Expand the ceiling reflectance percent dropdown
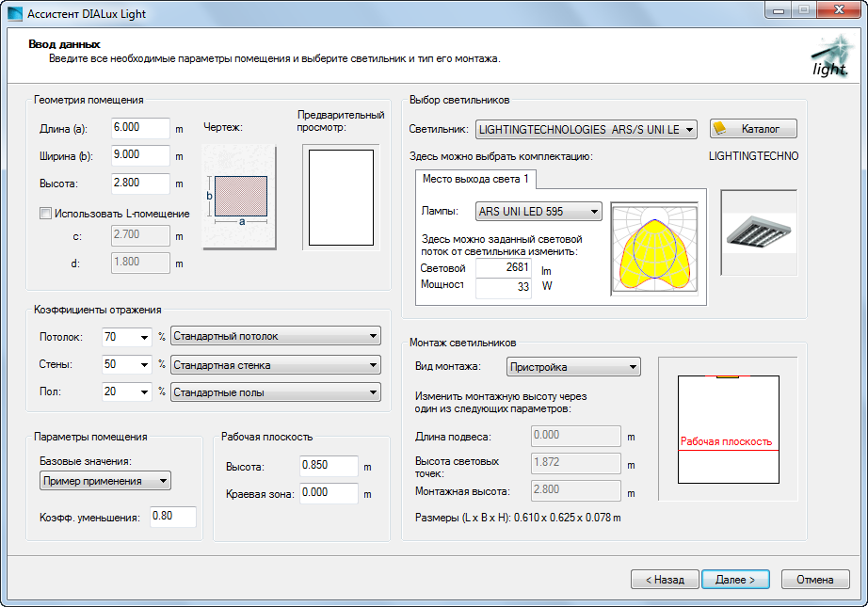 [x=144, y=336]
